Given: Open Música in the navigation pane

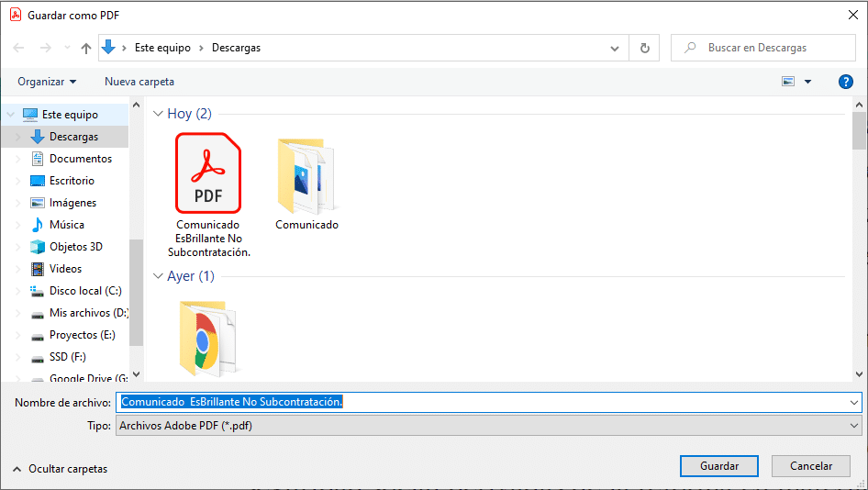Looking at the screenshot, I should (66, 225).
